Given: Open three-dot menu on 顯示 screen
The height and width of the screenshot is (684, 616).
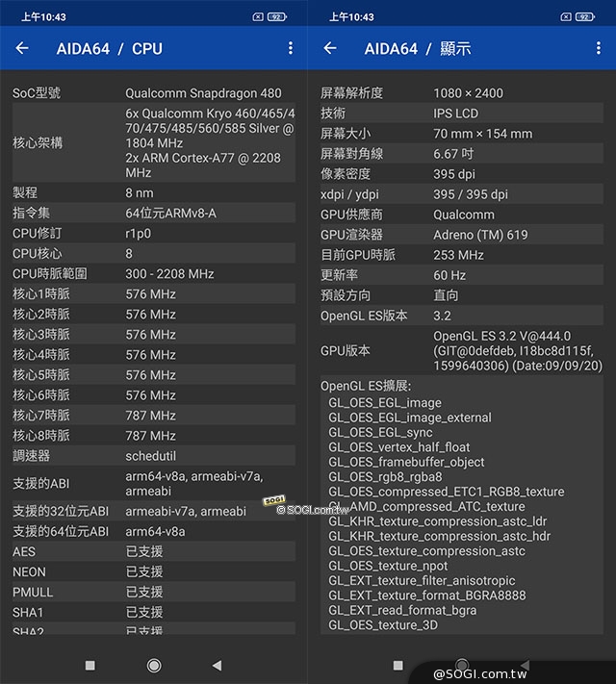Looking at the screenshot, I should click(x=599, y=48).
